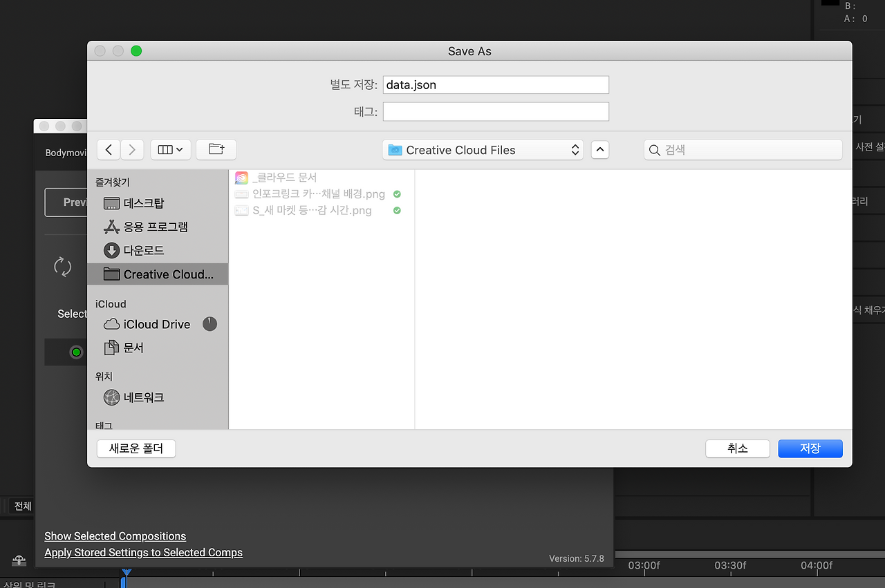This screenshot has width=885, height=588.
Task: Click the 검색 search field
Action: 743,150
